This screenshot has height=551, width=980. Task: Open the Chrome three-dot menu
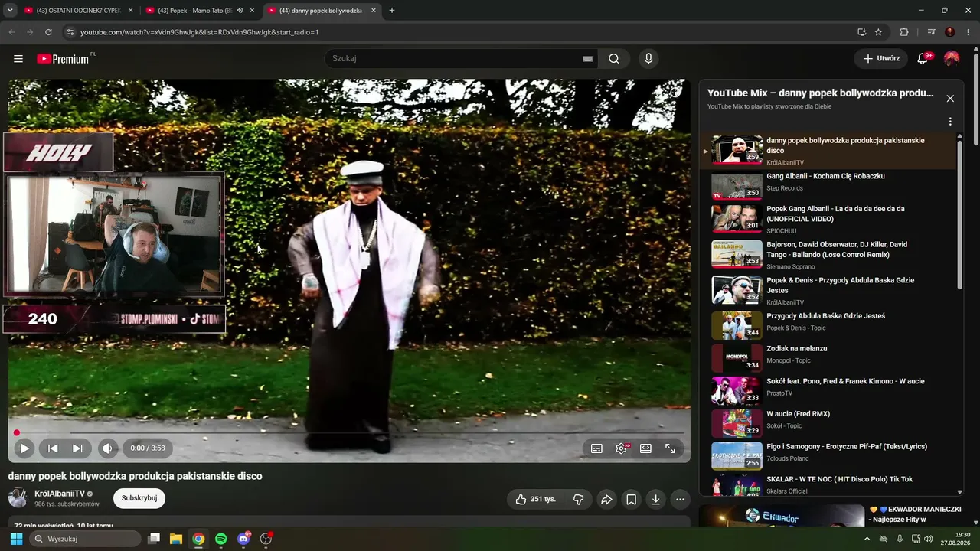[x=969, y=32]
